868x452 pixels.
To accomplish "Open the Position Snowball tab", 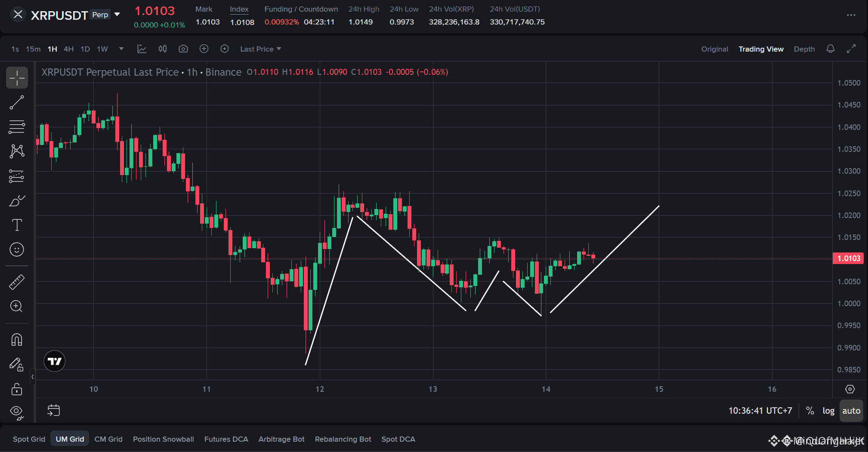I will (x=164, y=439).
